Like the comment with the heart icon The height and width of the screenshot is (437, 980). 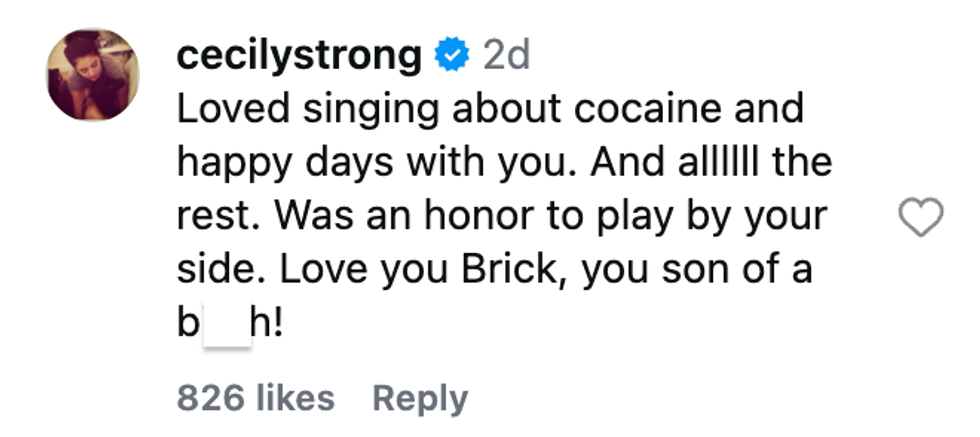click(x=921, y=218)
